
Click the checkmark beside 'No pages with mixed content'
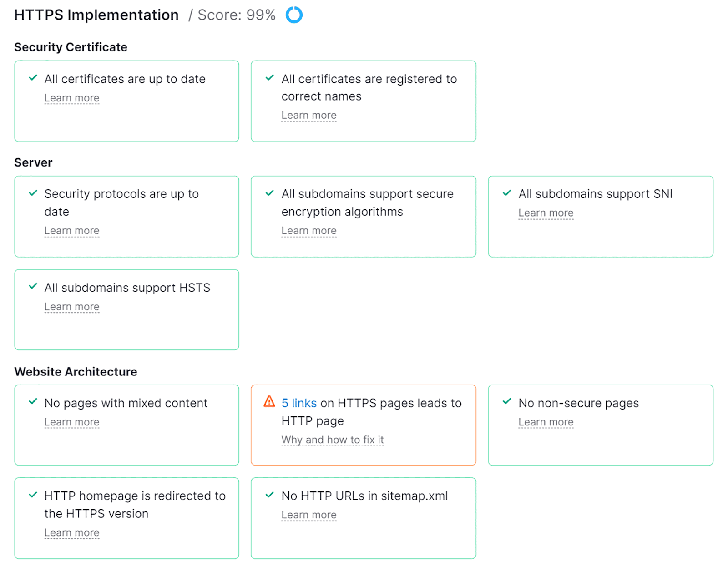[32, 402]
